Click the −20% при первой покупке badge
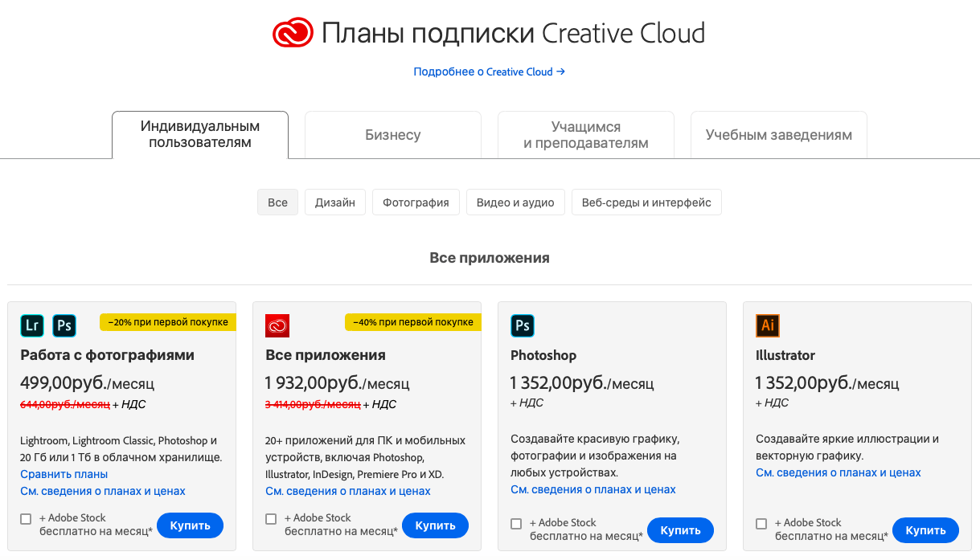The height and width of the screenshot is (560, 980). [x=168, y=322]
